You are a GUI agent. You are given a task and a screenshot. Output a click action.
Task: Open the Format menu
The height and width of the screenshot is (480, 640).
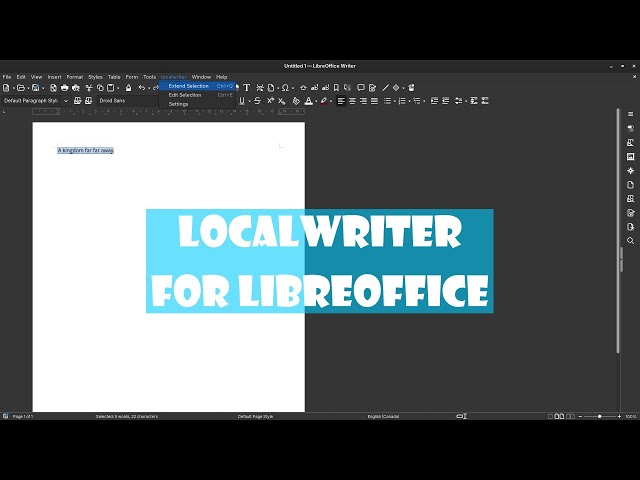point(75,77)
